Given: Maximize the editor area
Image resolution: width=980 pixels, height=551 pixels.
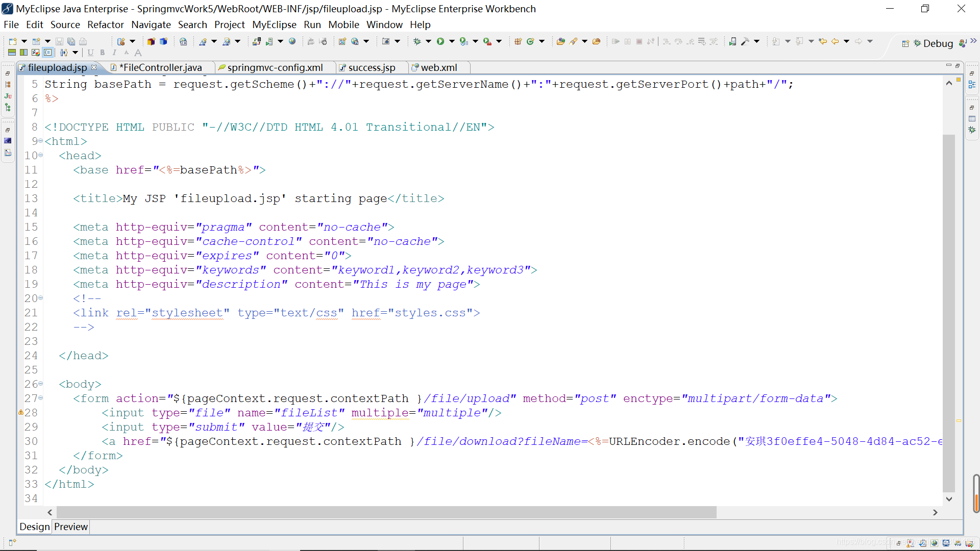Looking at the screenshot, I should tap(958, 65).
